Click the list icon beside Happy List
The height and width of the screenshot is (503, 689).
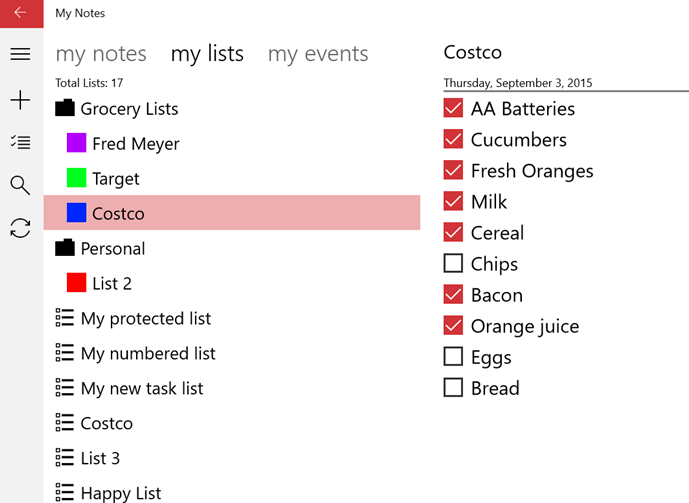[65, 492]
